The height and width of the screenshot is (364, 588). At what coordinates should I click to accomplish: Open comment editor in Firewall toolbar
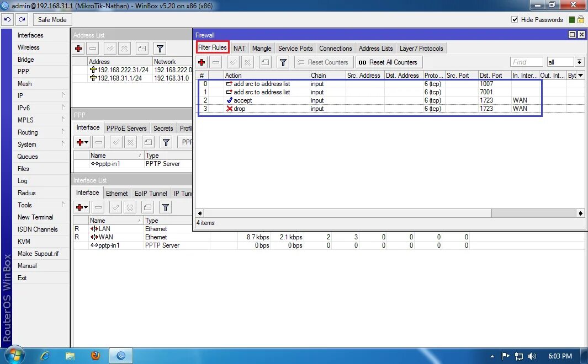tap(265, 62)
